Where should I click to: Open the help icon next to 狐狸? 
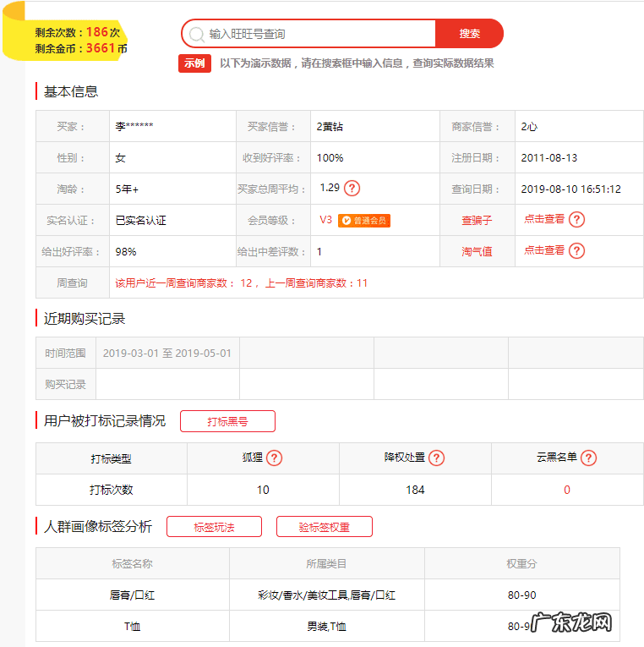[x=274, y=458]
